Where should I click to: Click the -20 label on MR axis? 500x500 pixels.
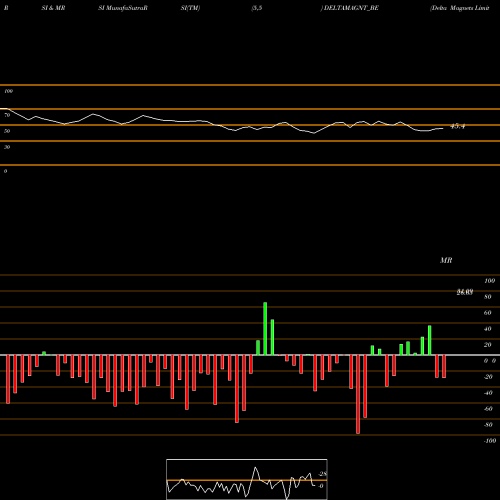point(488,377)
